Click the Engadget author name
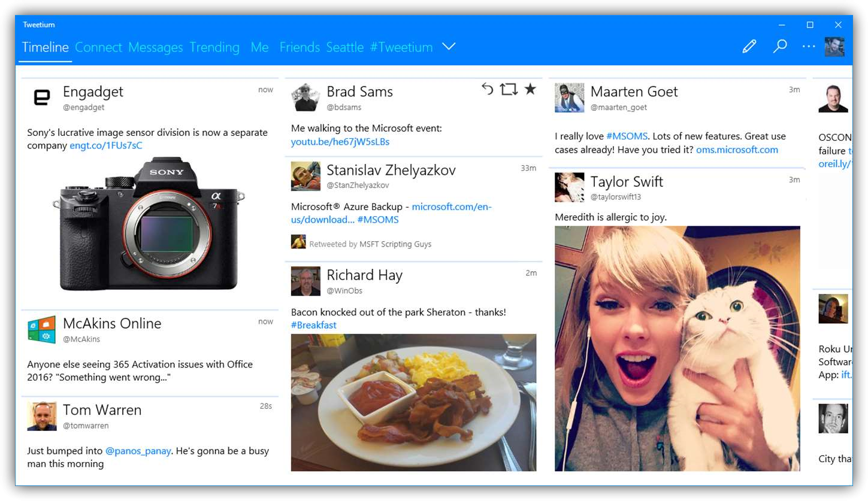Screen dimensions: 868x501 click(x=93, y=92)
